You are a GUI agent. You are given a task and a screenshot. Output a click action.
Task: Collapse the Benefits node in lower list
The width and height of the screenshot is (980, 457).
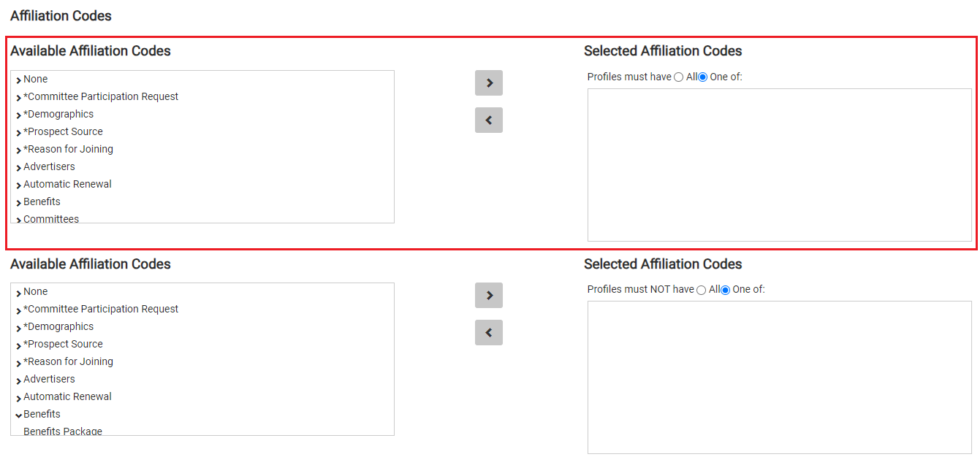coord(18,414)
